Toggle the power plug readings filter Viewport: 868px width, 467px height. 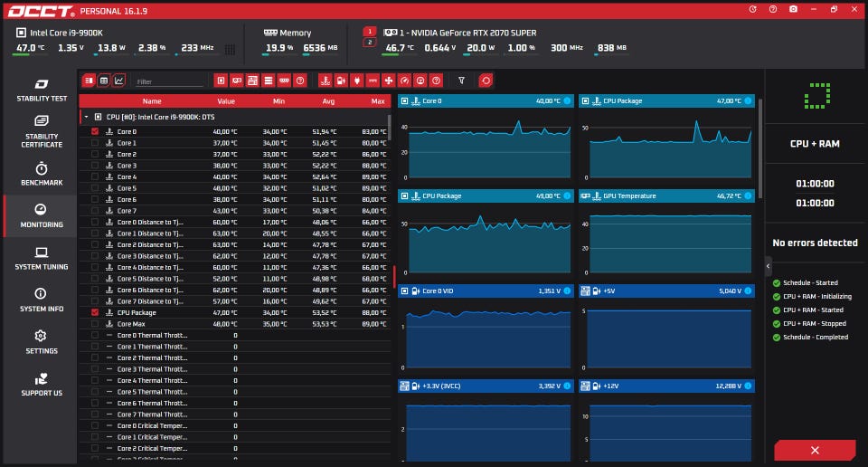(x=357, y=81)
